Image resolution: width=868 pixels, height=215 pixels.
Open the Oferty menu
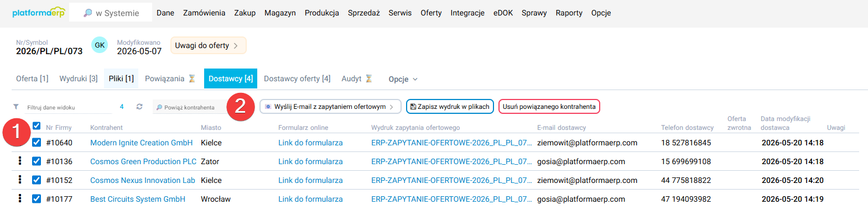pyautogui.click(x=431, y=13)
